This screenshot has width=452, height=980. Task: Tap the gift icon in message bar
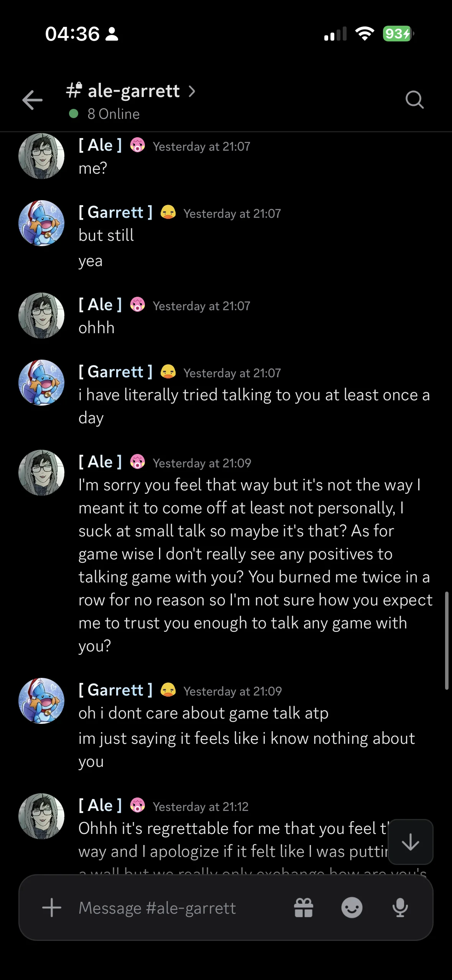(x=304, y=908)
